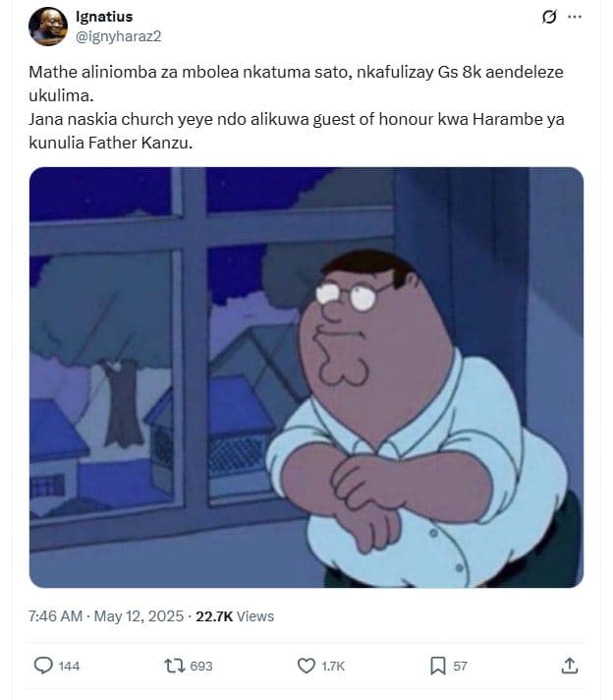Open the three-dot more options menu

click(575, 17)
